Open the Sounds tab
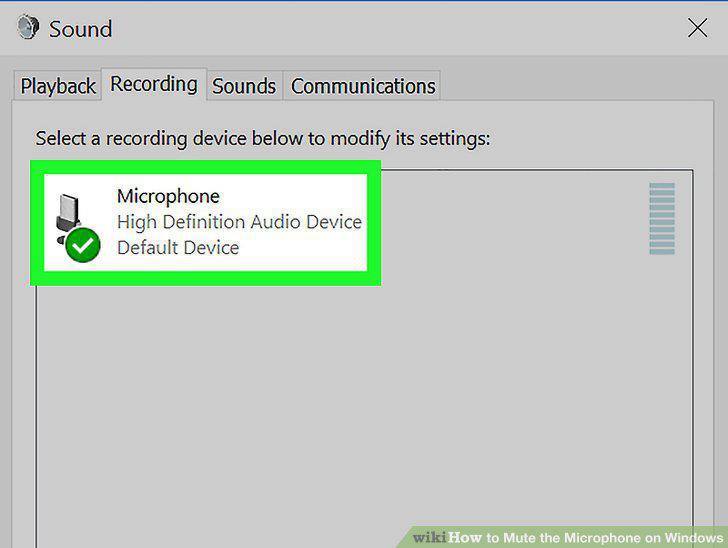This screenshot has width=728, height=548. tap(244, 86)
